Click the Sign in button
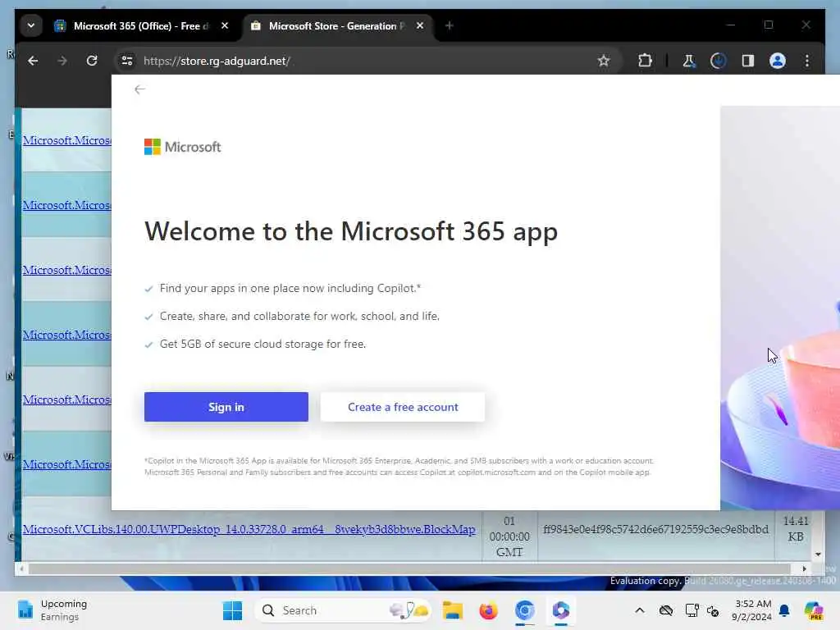840x630 pixels. [226, 407]
